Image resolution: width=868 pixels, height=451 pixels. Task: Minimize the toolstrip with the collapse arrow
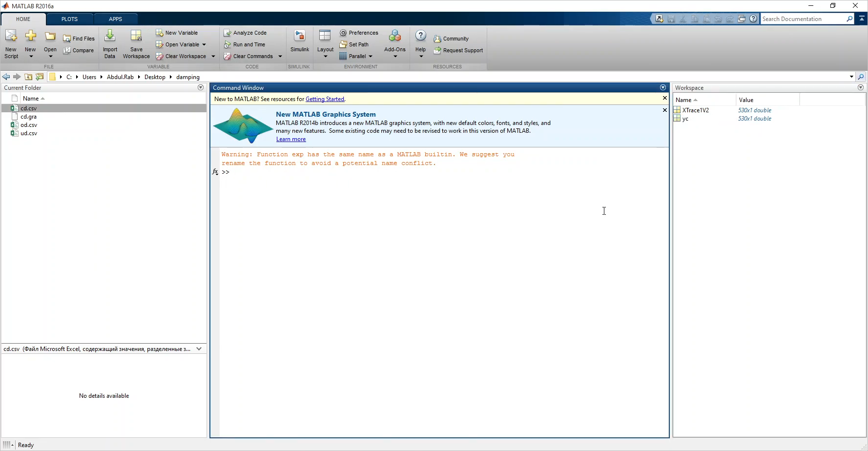click(862, 19)
